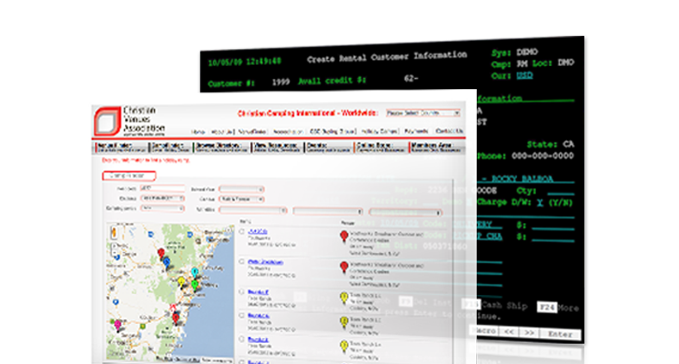Select the second venue result radio button
679x364 pixels.
tap(242, 261)
